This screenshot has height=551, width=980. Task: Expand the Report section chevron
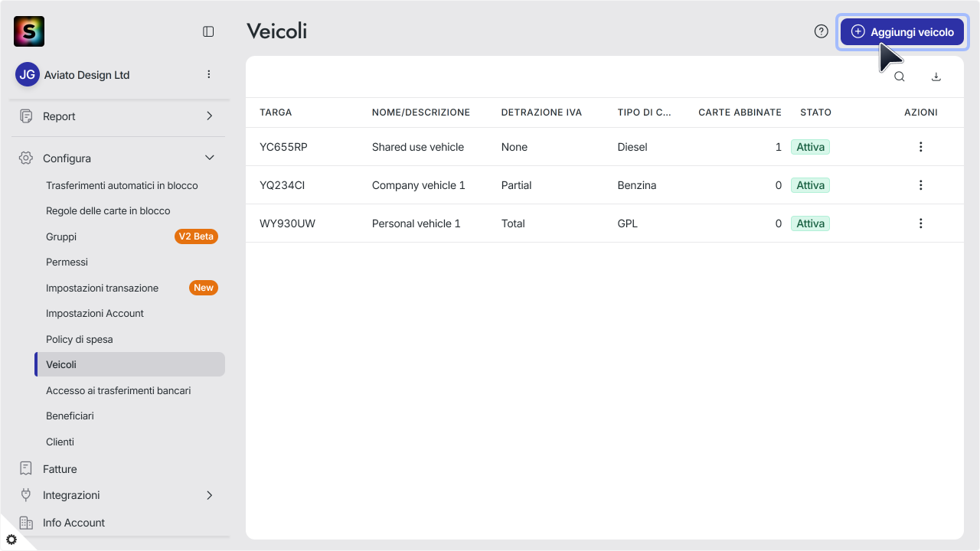coord(210,116)
